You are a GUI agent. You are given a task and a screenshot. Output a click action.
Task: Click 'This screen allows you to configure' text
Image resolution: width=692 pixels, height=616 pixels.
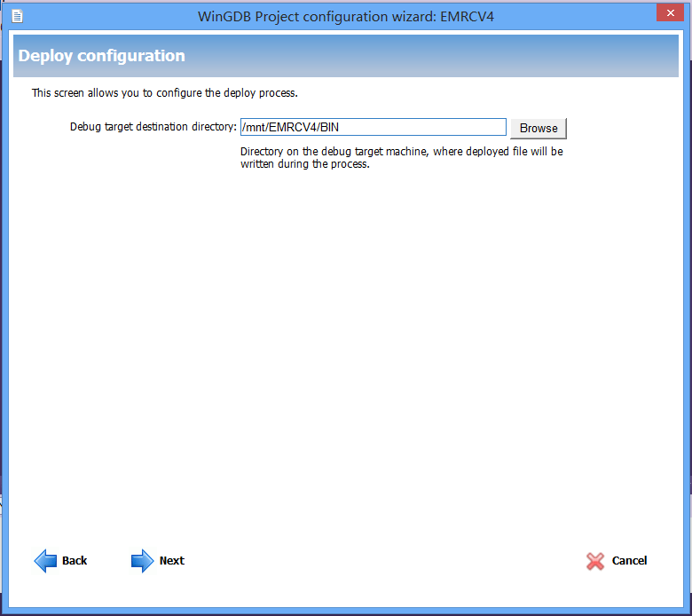[165, 93]
